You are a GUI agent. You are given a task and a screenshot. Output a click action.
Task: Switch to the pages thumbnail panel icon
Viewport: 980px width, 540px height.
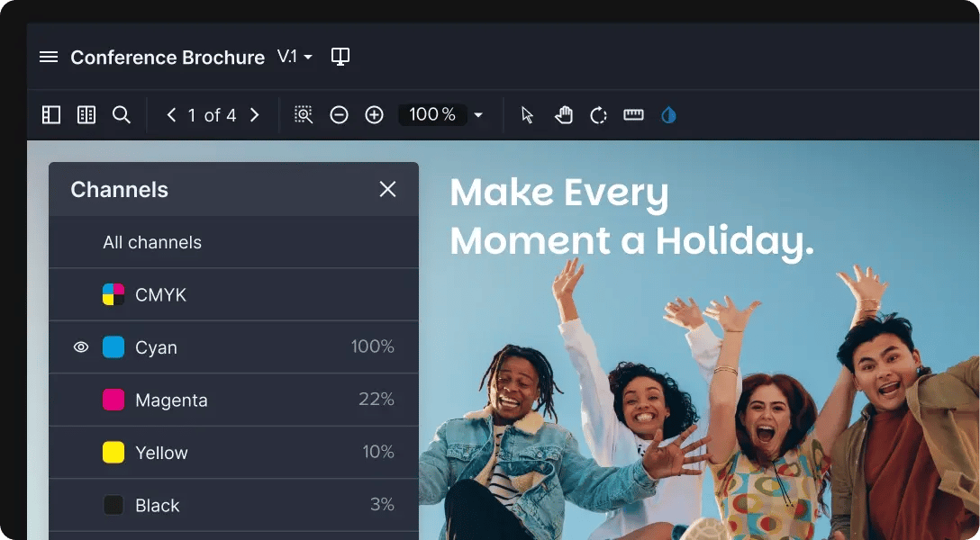(86, 114)
